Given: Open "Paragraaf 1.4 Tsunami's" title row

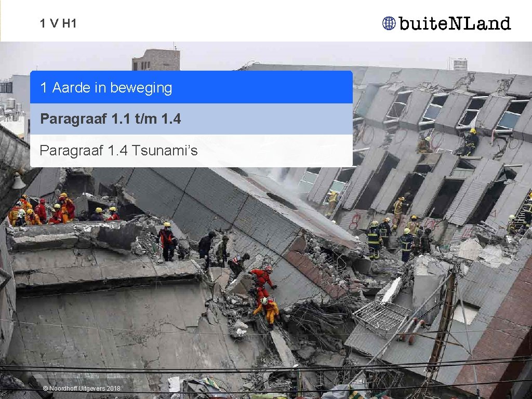Looking at the screenshot, I should pos(191,151).
